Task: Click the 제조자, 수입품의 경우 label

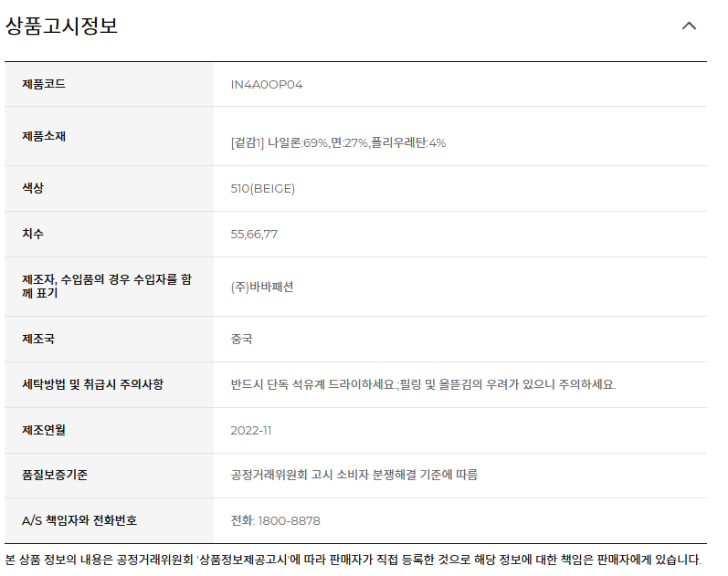Action: (x=106, y=286)
